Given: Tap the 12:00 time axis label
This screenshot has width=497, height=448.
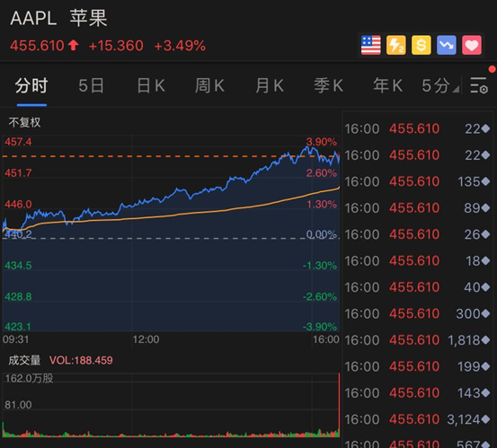Looking at the screenshot, I should 146,339.
